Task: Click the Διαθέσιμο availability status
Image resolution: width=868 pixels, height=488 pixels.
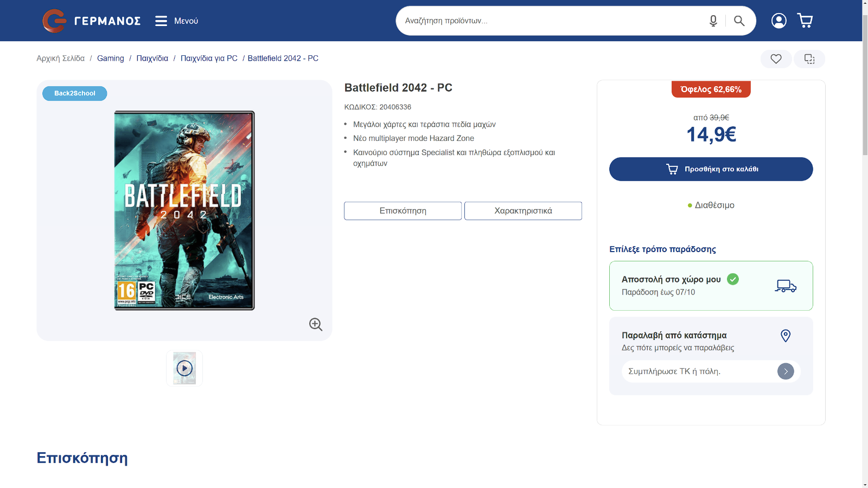Action: point(711,205)
